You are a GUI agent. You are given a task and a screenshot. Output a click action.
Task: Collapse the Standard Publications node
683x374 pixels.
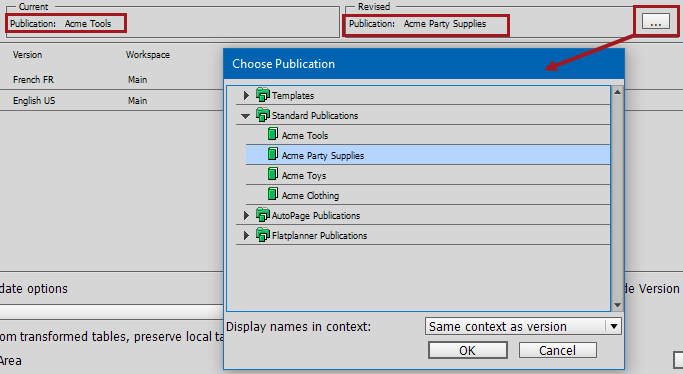(x=246, y=116)
